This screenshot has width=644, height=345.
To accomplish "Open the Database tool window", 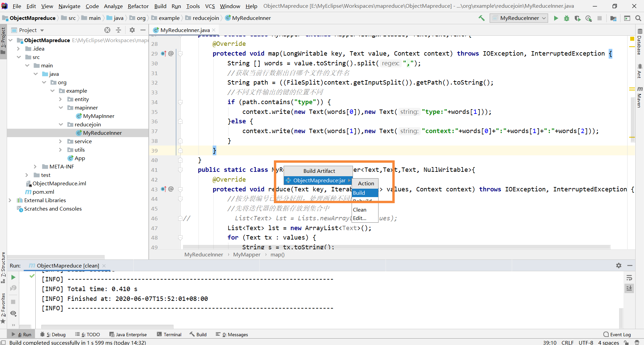I will (x=640, y=42).
